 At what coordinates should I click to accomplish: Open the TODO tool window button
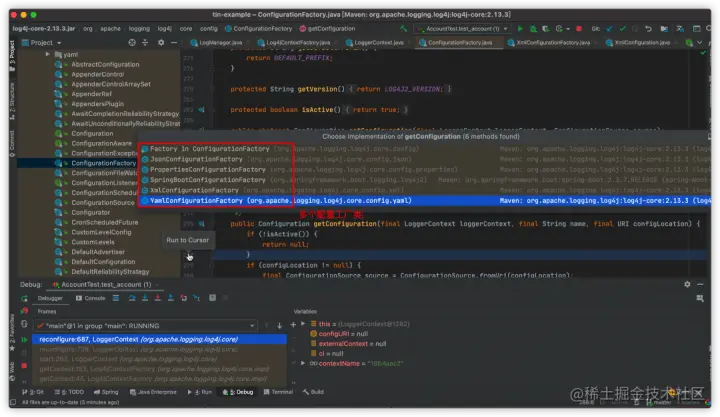69,392
